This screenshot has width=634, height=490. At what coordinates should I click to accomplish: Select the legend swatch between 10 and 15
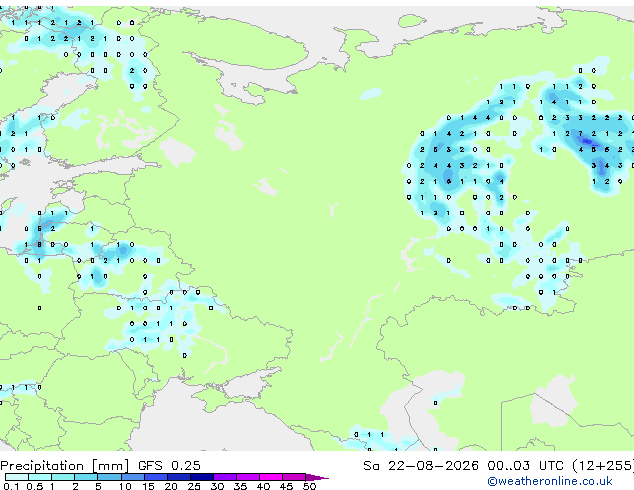[133, 477]
